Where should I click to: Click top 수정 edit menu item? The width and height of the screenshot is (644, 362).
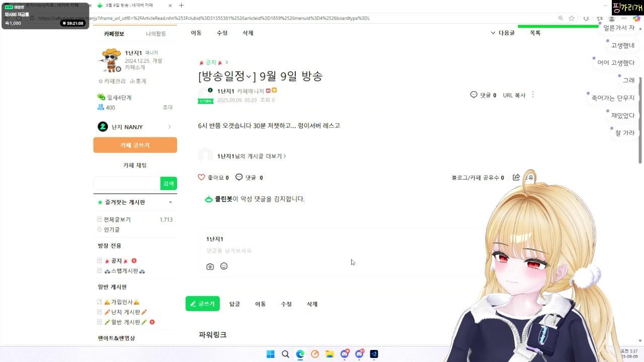pos(222,33)
